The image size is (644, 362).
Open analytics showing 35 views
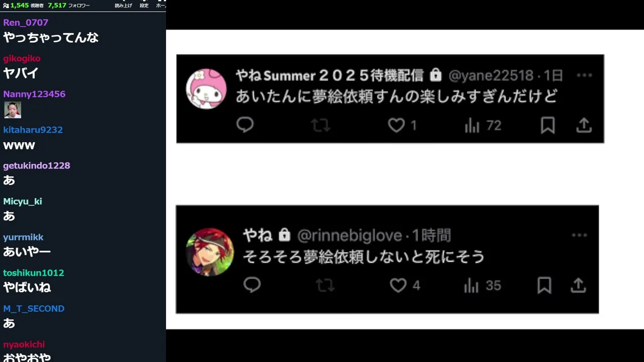coord(482,286)
